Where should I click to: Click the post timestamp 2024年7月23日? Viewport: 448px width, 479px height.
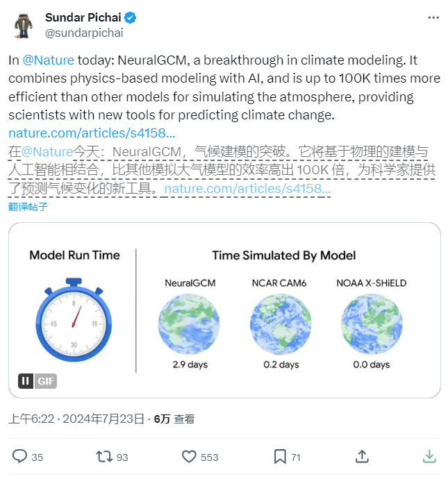pyautogui.click(x=103, y=419)
